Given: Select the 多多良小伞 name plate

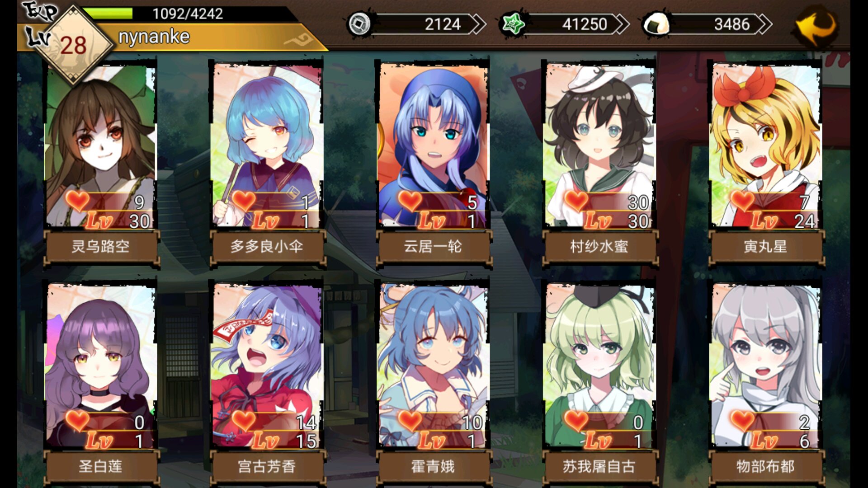Looking at the screenshot, I should coord(267,247).
